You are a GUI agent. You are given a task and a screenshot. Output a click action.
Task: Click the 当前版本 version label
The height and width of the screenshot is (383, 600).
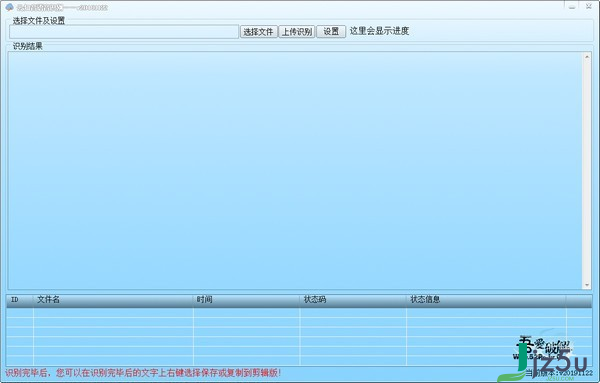[559, 373]
